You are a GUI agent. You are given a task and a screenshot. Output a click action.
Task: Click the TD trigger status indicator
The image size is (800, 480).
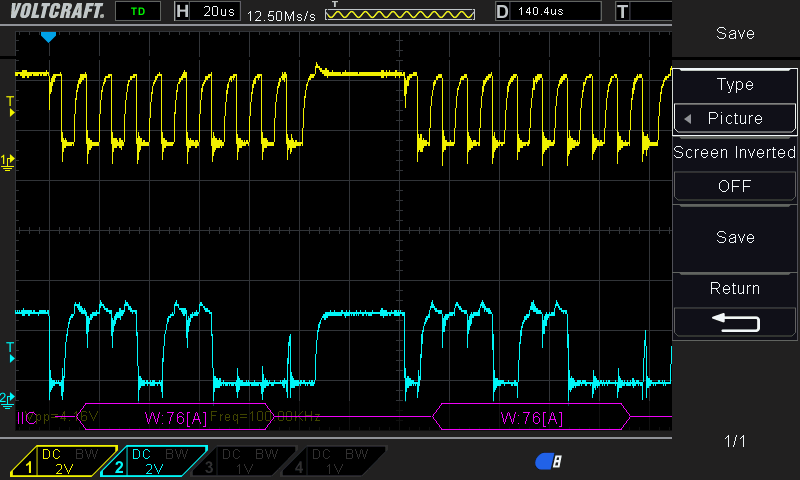(x=136, y=11)
